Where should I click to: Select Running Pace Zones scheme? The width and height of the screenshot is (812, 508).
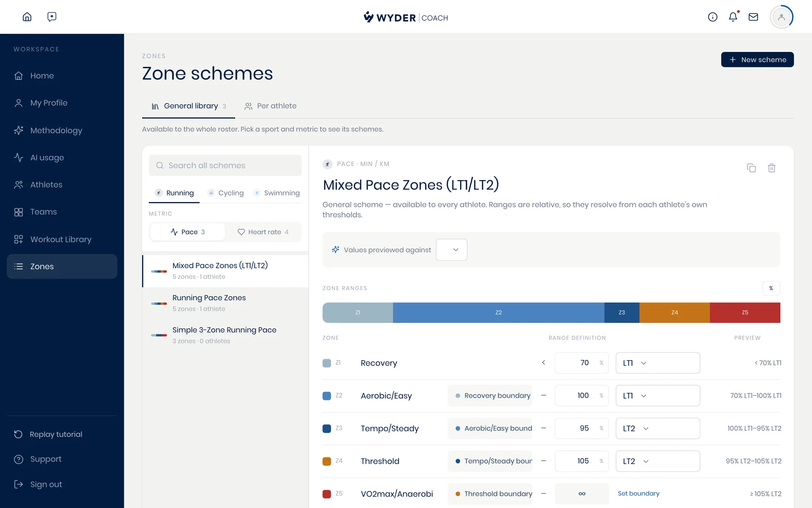point(225,303)
